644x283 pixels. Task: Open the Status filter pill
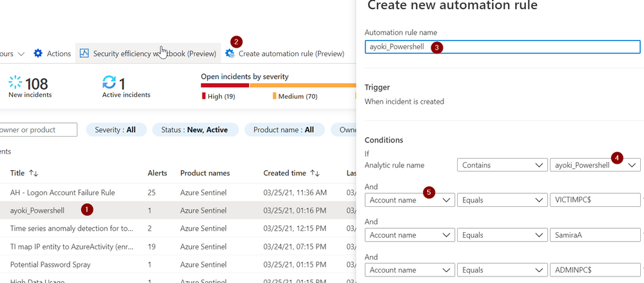(x=195, y=130)
